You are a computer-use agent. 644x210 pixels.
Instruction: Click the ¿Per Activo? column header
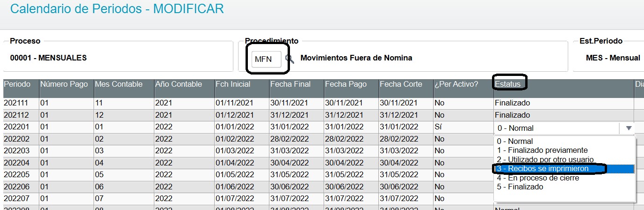point(463,89)
